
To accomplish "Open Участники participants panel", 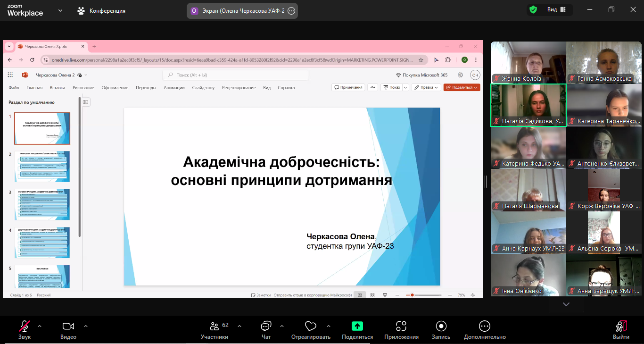I will 215,330.
